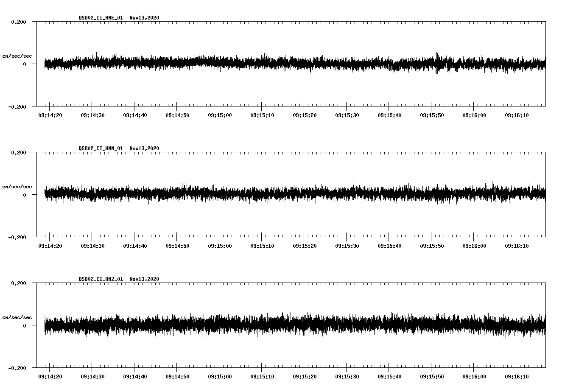Click the Nov13,2020 date label on bottom plot
The image size is (576, 392).
[x=144, y=279]
